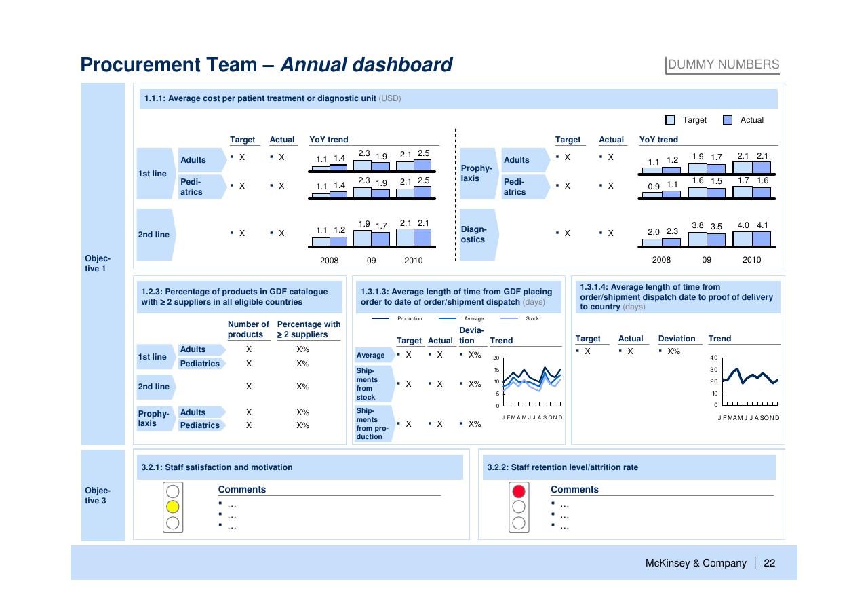Click the yellow traffic light for Staff satisfaction
Screen dimensions: 868x614
click(173, 506)
